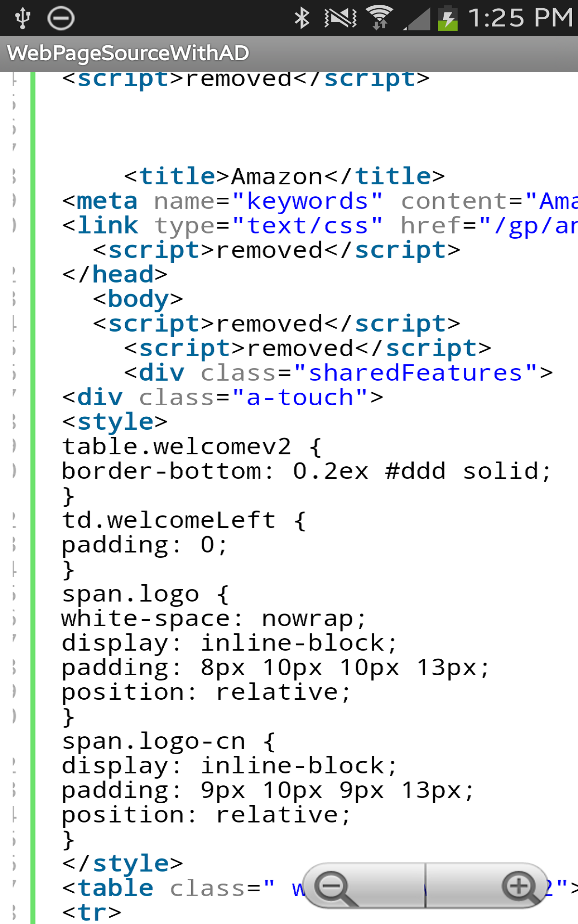Tap the Wi-Fi signal icon
578x924 pixels.
(381, 18)
